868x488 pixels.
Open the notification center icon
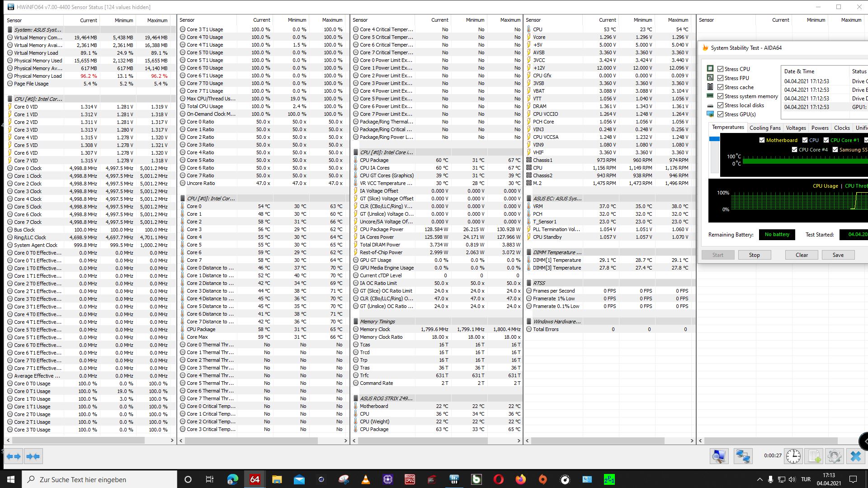click(853, 479)
